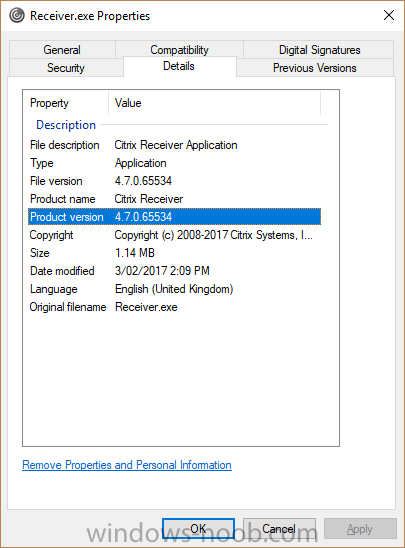Image resolution: width=405 pixels, height=548 pixels.
Task: Confirm with the OK button
Action: pyautogui.click(x=198, y=528)
